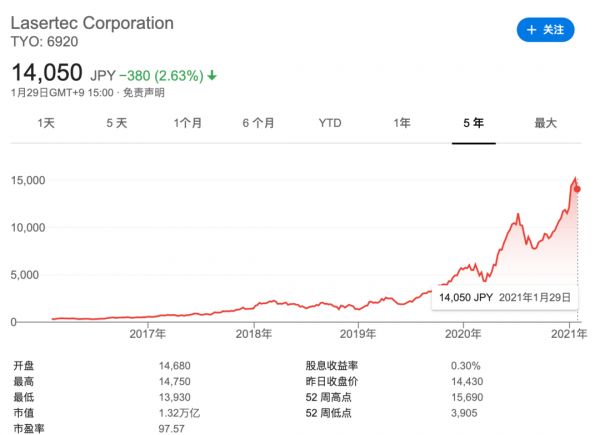Click the 关注 follow button
This screenshot has height=435, width=600.
[545, 30]
